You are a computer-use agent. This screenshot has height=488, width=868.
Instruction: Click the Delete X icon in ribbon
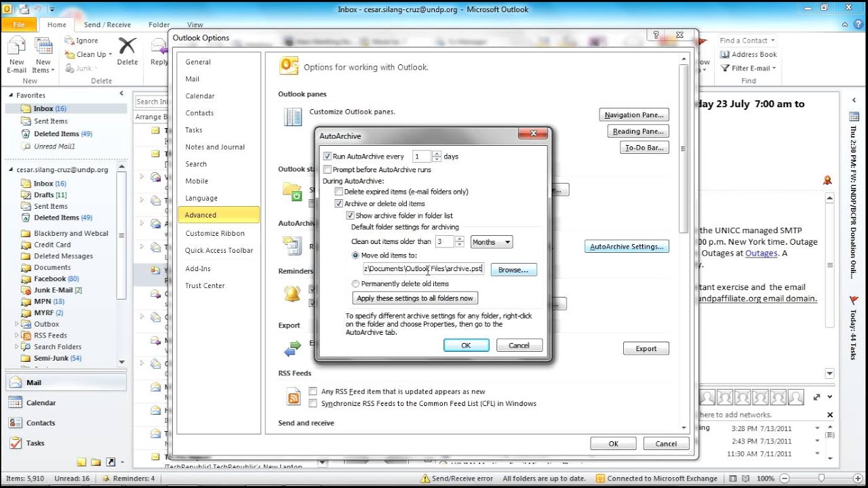(x=127, y=45)
